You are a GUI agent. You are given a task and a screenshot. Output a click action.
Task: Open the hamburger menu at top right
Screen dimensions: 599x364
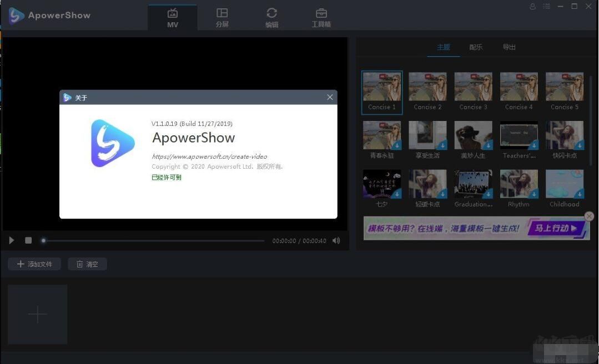(x=546, y=6)
